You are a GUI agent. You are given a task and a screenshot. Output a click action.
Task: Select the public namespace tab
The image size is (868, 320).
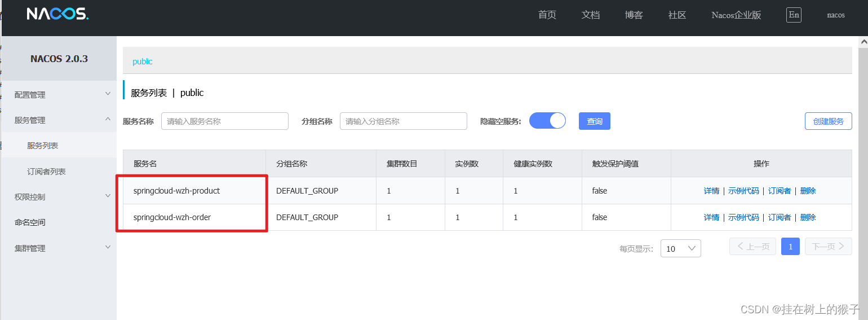click(143, 61)
